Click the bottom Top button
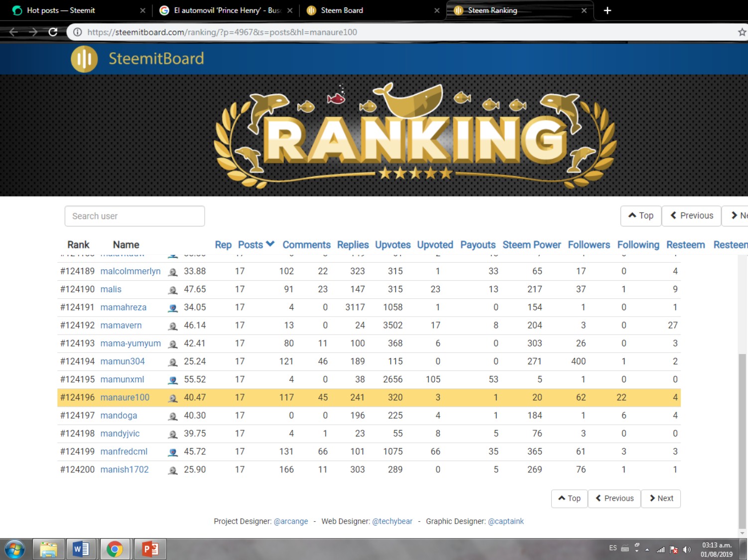This screenshot has height=560, width=748. [x=570, y=498]
